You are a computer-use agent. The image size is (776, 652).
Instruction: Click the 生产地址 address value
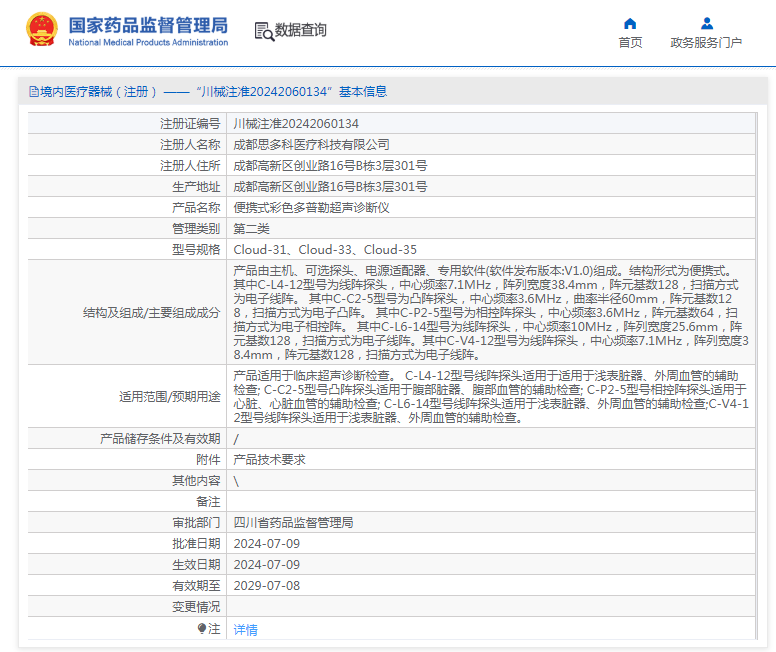(x=330, y=187)
